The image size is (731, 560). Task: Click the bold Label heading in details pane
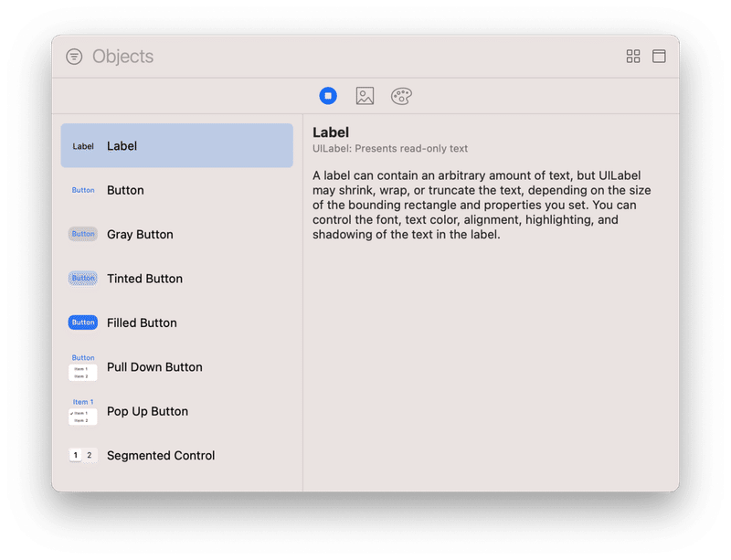(331, 132)
